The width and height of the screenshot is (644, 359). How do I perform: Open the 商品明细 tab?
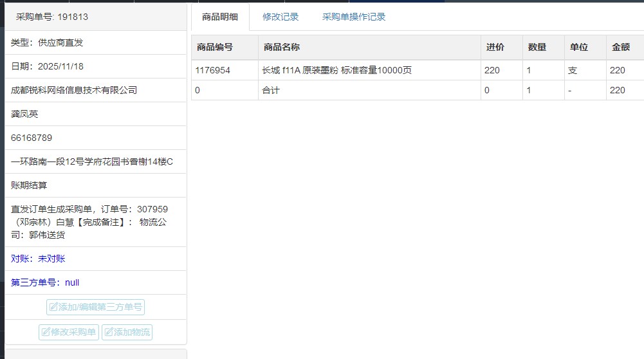point(219,17)
